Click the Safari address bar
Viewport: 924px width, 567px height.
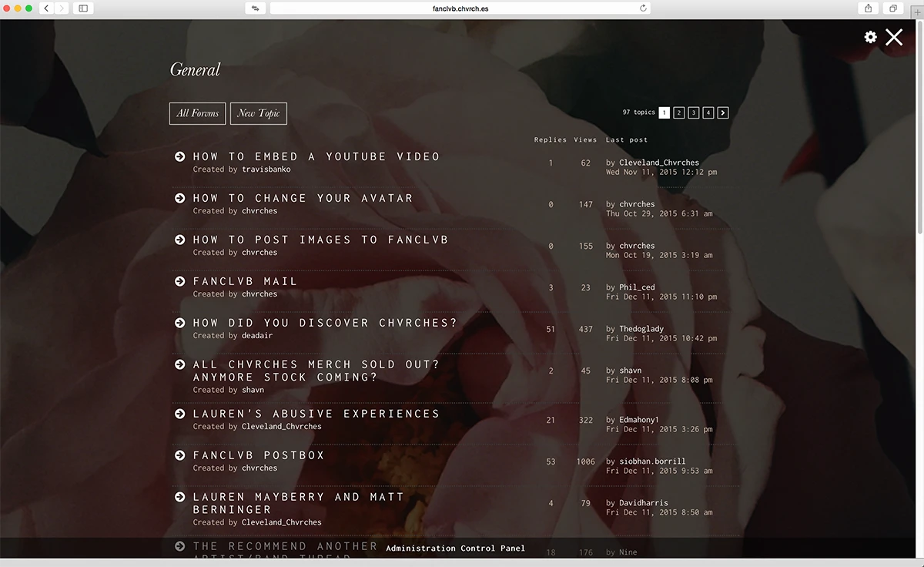click(460, 8)
